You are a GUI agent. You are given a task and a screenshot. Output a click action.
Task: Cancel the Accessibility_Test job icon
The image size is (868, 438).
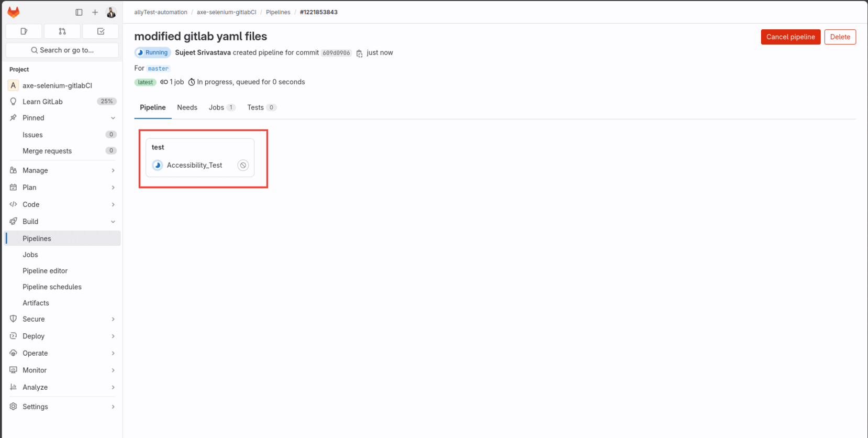[x=243, y=165]
